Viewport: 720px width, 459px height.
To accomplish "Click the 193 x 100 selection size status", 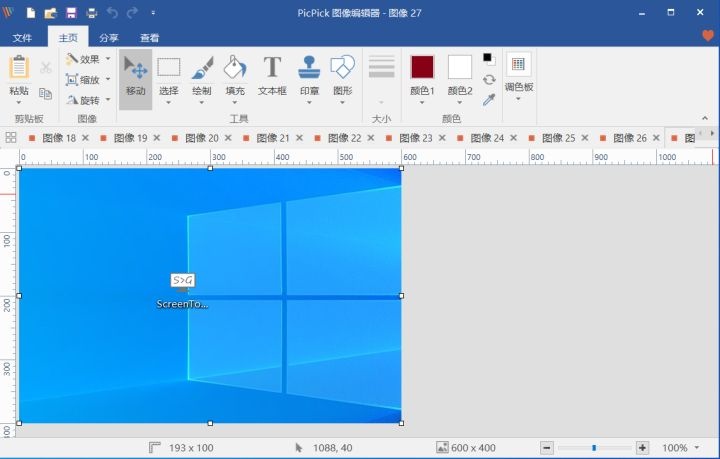I will tap(181, 448).
